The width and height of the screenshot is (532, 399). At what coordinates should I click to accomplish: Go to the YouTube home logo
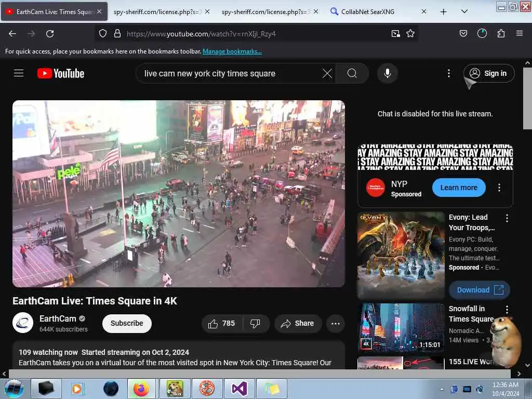(61, 73)
